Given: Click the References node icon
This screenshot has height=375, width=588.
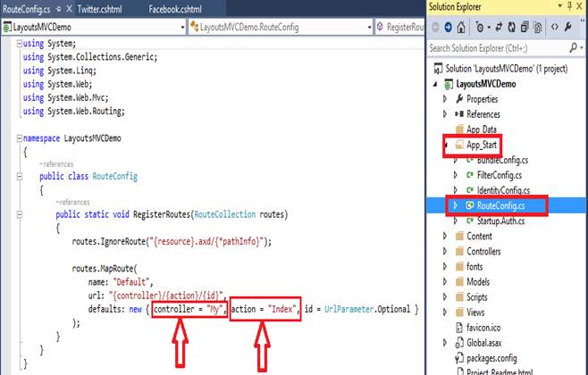Looking at the screenshot, I should click(459, 114).
